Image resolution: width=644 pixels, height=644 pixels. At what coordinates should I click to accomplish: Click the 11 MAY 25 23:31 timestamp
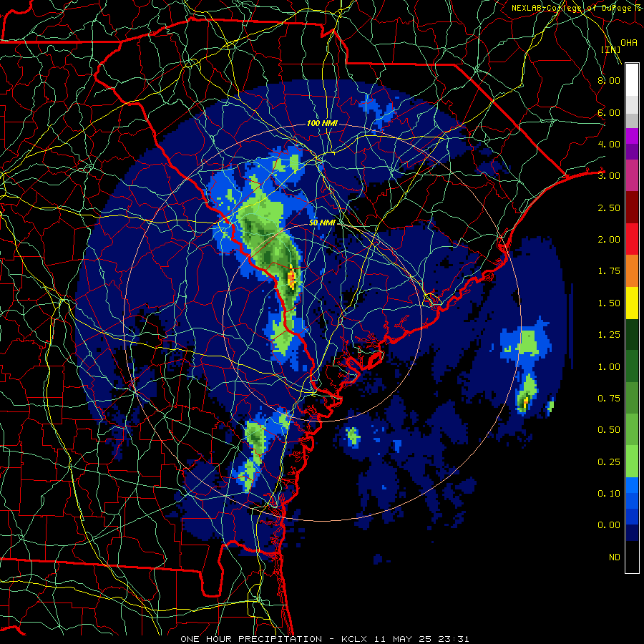[421, 639]
